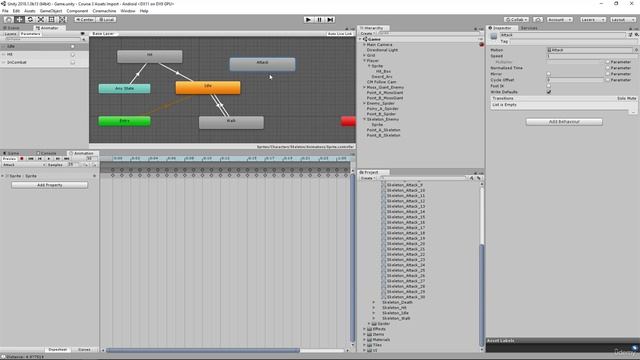Select the Rect transform tool
Viewport: 640px width, 360px height.
(51, 20)
